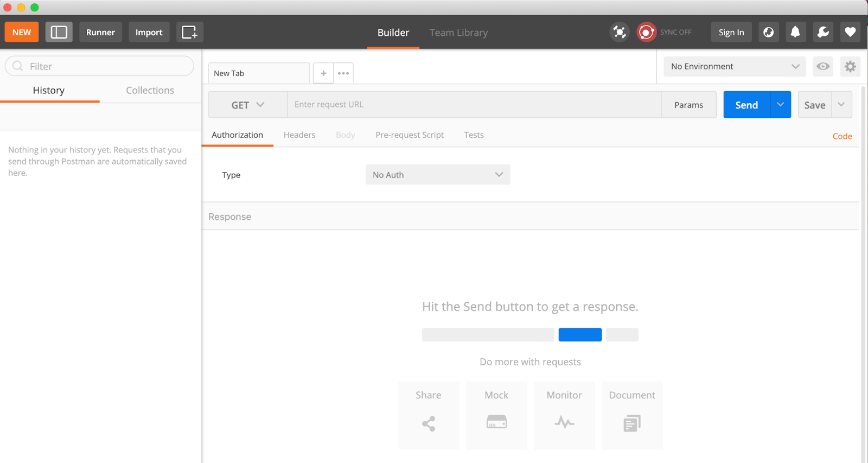Open the GET method dropdown
The height and width of the screenshot is (463, 868).
click(248, 105)
